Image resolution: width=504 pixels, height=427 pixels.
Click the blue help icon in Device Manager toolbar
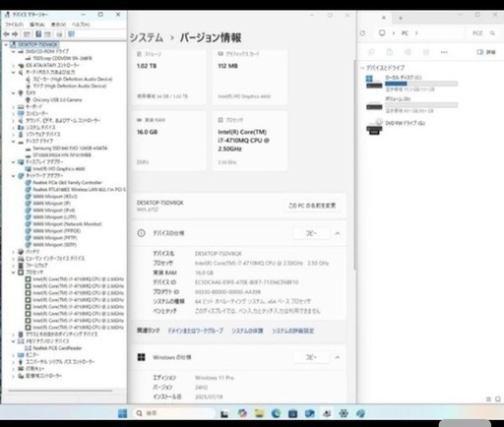(38, 34)
